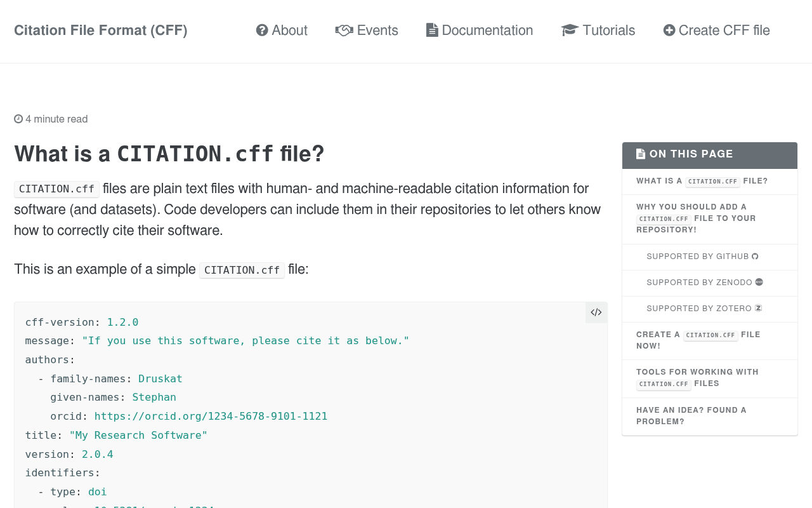Screen dimensions: 812x508
Task: Click the file icon in ON THIS PAGE header
Action: click(641, 154)
